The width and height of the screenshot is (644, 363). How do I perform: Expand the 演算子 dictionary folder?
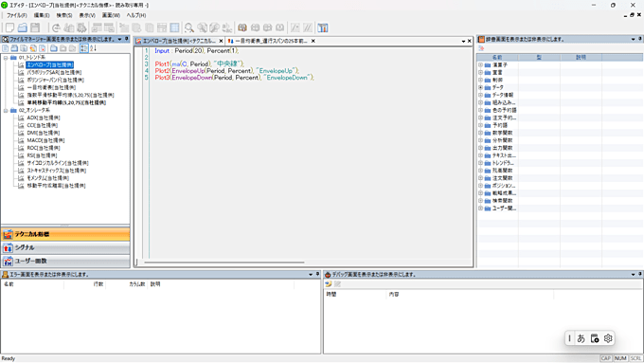coord(480,65)
